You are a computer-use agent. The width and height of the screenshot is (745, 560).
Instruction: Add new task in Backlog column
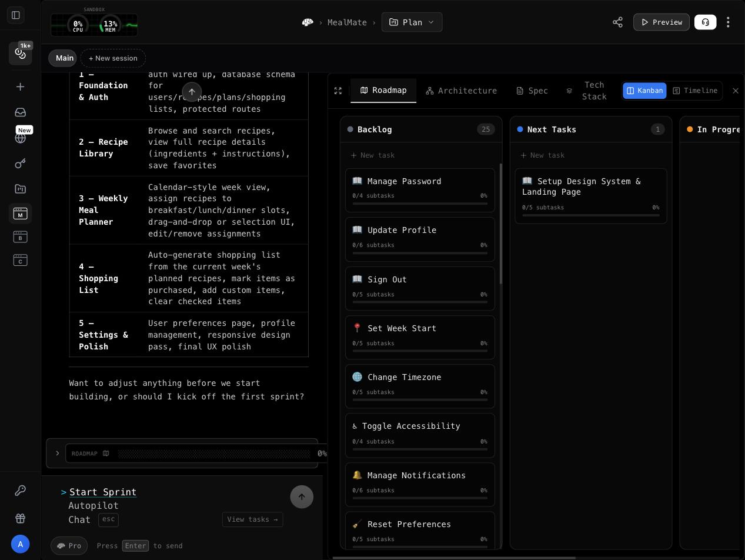coord(373,155)
